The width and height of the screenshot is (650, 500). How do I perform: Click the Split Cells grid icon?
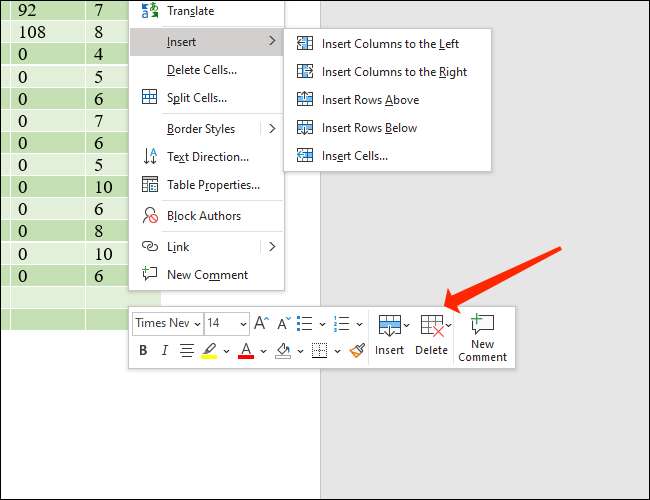[149, 97]
